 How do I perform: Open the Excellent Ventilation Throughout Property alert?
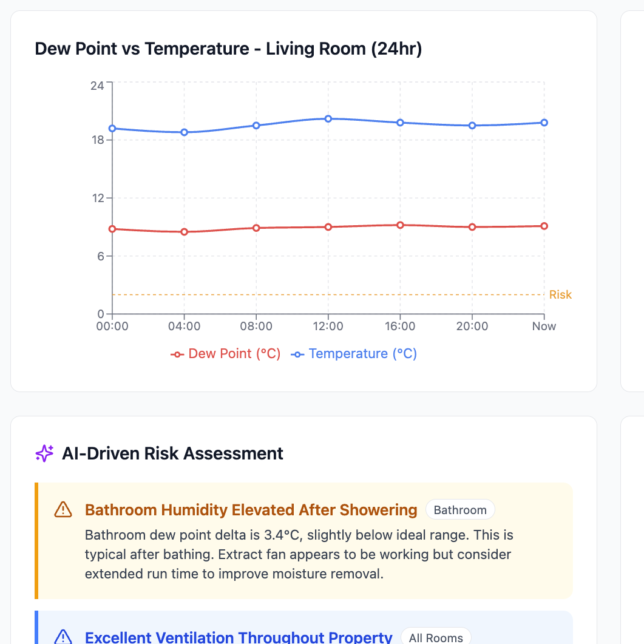(239, 637)
